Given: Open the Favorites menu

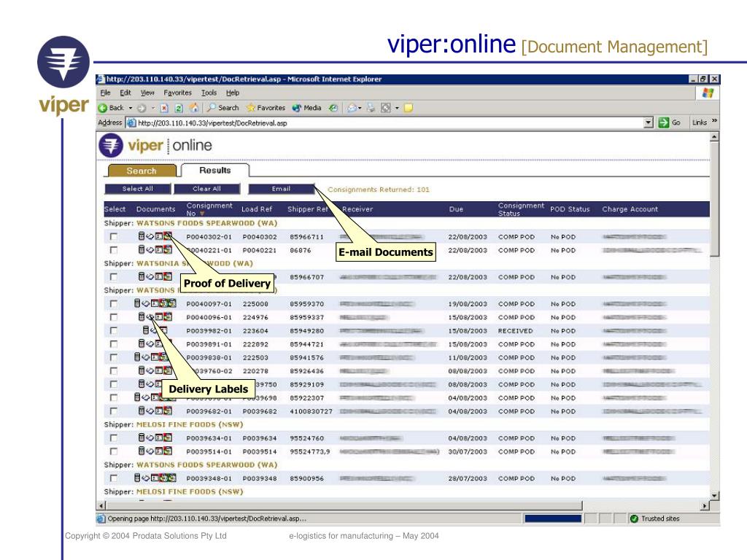Looking at the screenshot, I should click(x=177, y=93).
